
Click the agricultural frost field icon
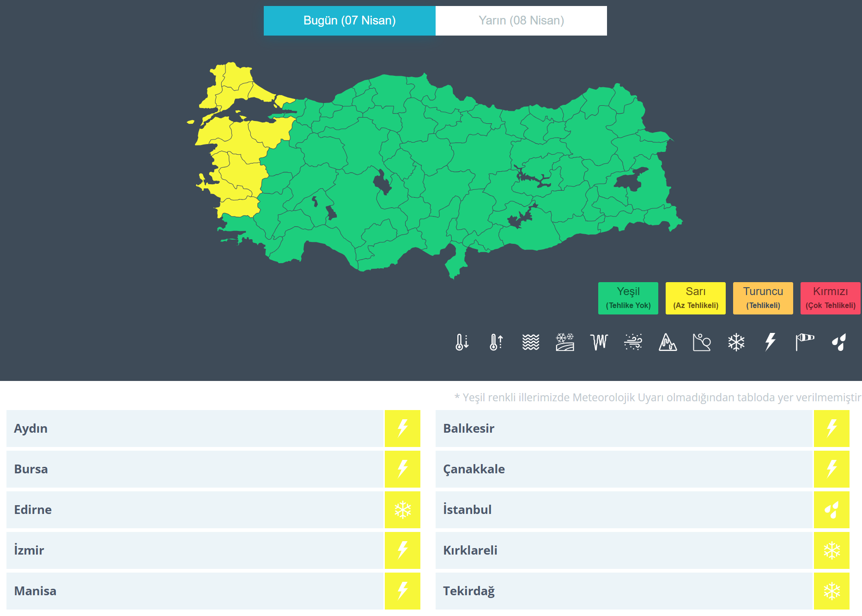(565, 342)
